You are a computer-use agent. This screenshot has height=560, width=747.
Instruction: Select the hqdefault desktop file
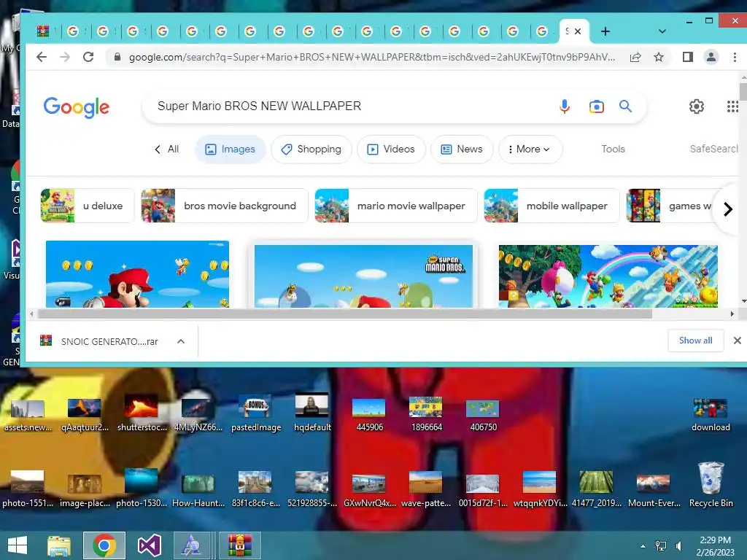312,413
